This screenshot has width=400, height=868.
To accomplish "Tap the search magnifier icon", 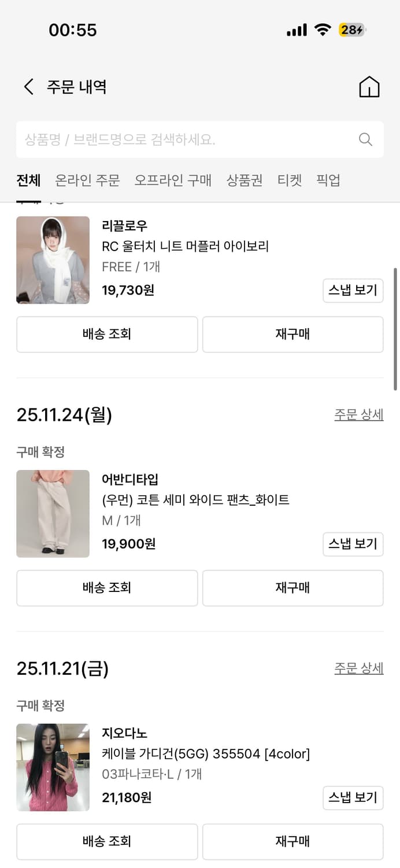I will coord(365,139).
